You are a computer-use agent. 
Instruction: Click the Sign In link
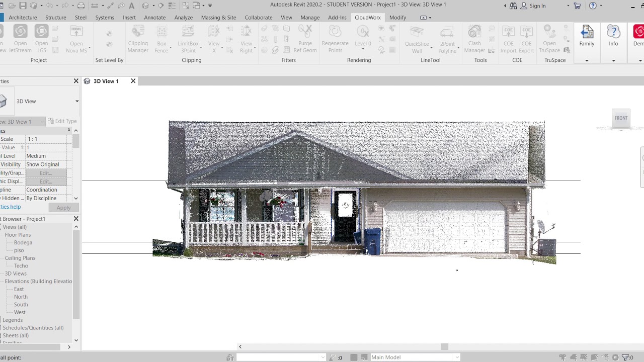click(x=537, y=6)
